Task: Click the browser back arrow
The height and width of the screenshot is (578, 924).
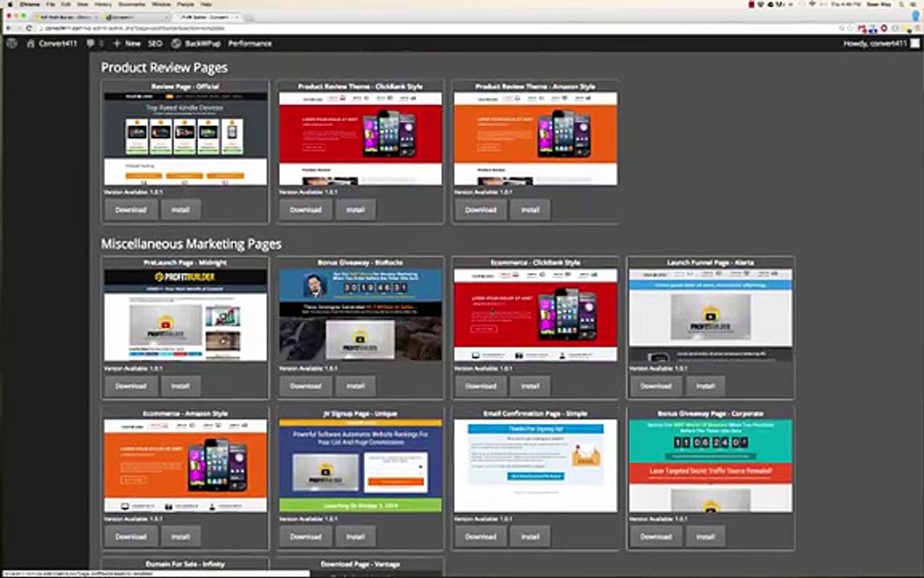Action: click(x=9, y=28)
